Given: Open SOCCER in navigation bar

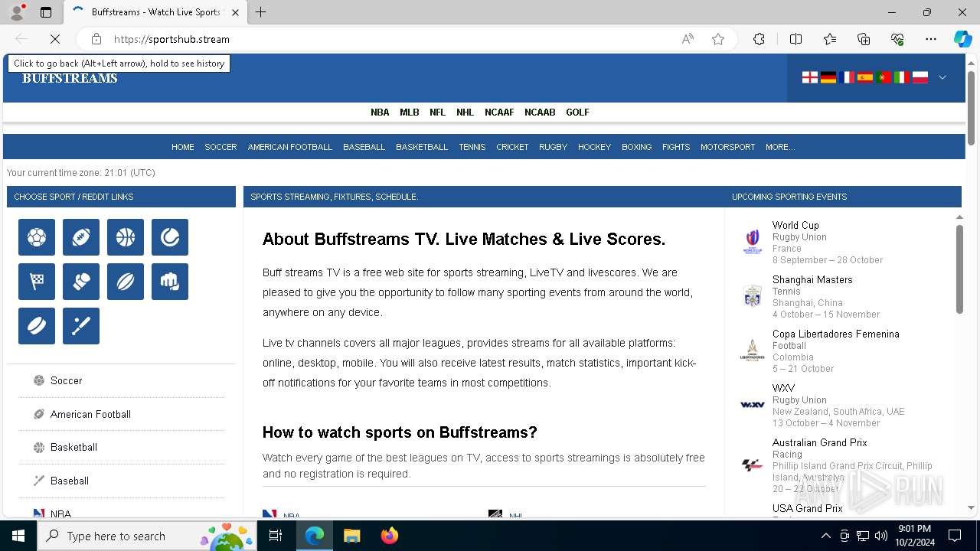Looking at the screenshot, I should [x=220, y=147].
